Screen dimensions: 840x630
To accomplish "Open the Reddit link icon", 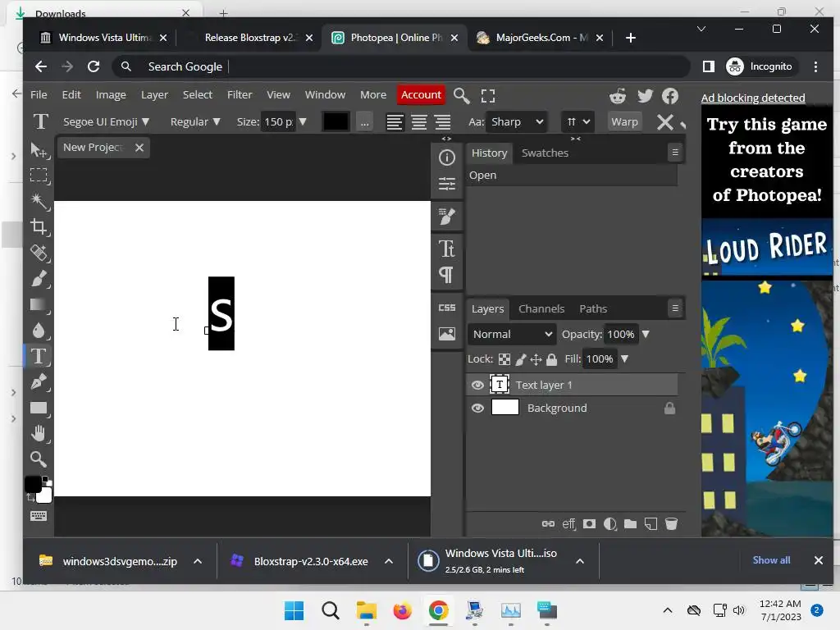I will (x=618, y=96).
